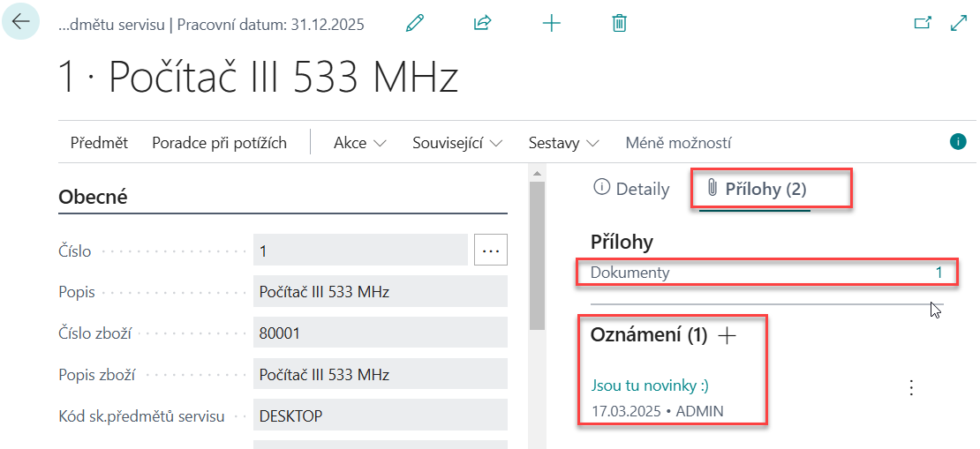Open the note "Jsou tu novinky :)"
This screenshot has height=449, width=980.
(650, 385)
